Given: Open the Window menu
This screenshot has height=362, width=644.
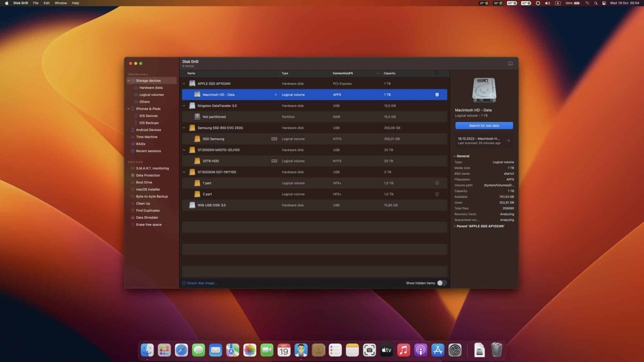Looking at the screenshot, I should coord(60,3).
